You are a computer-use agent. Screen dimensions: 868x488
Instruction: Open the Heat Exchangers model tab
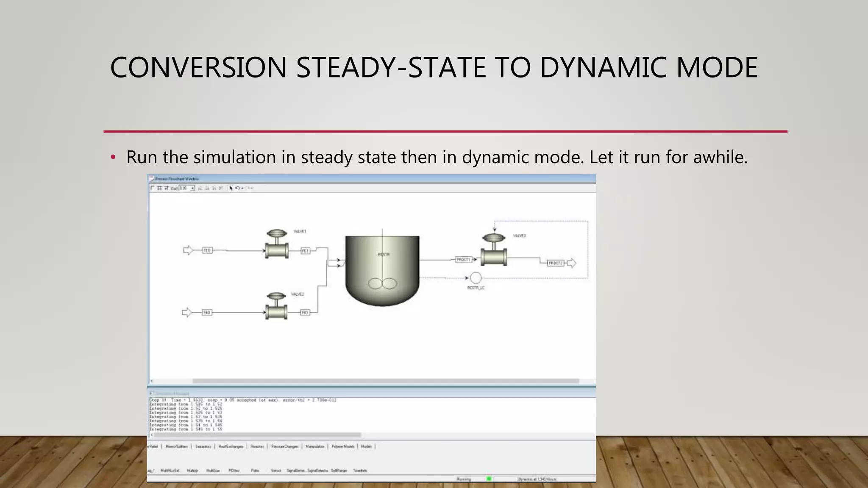pyautogui.click(x=231, y=446)
